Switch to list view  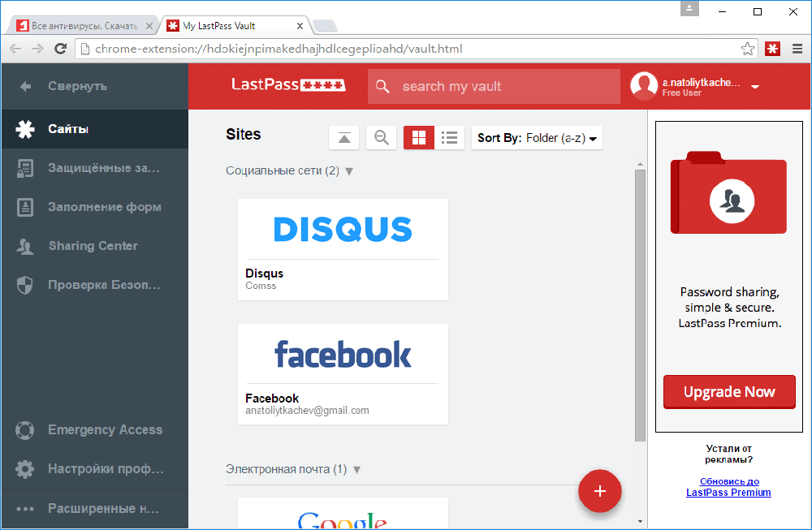pyautogui.click(x=450, y=138)
